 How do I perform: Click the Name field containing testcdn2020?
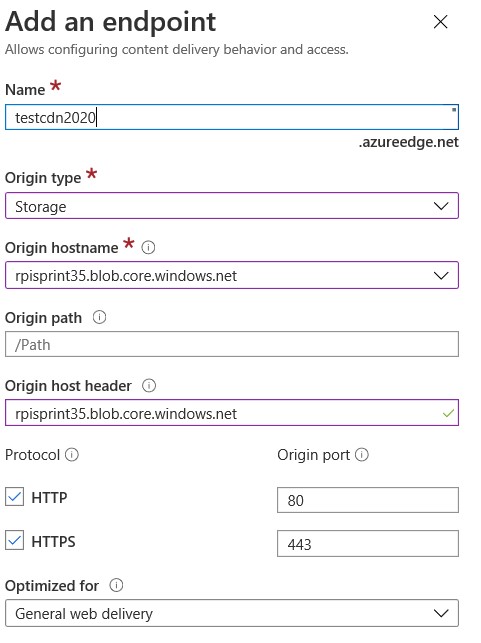[x=232, y=117]
